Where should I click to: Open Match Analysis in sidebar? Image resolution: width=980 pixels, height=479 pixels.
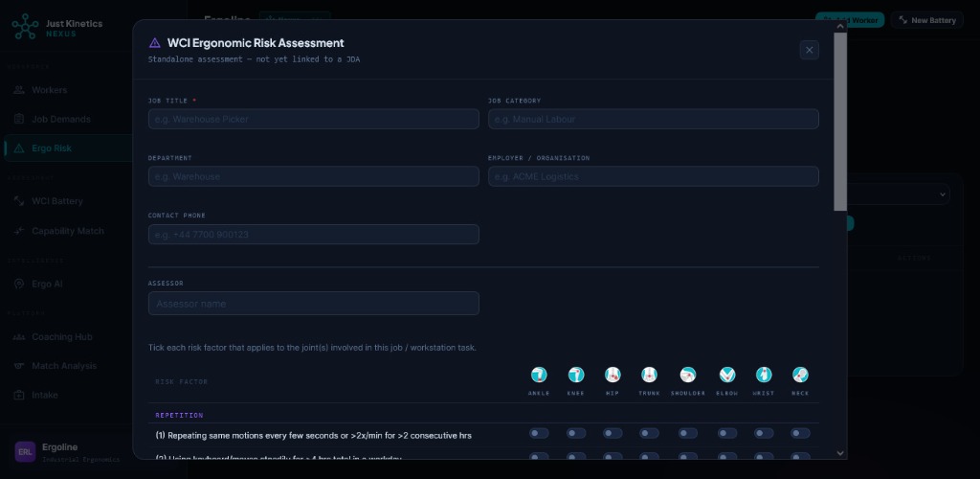point(68,366)
